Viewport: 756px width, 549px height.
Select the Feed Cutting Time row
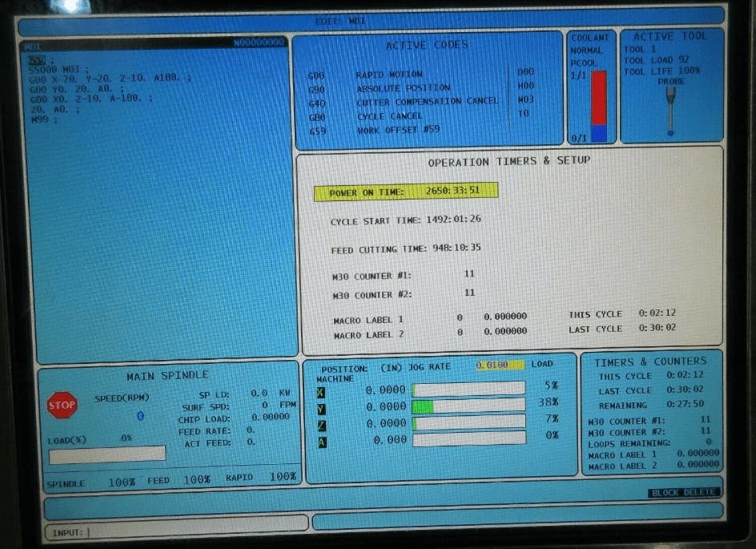coord(405,248)
